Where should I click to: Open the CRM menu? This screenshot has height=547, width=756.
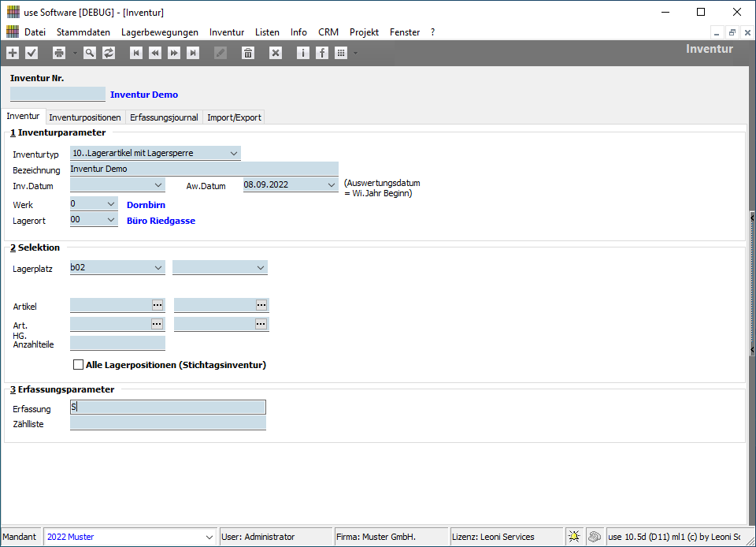[x=328, y=32]
